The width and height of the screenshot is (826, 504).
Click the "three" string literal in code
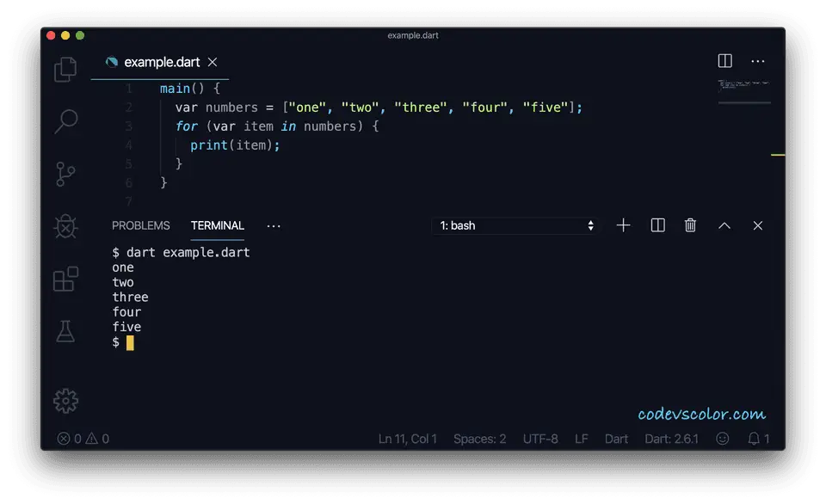coord(421,108)
